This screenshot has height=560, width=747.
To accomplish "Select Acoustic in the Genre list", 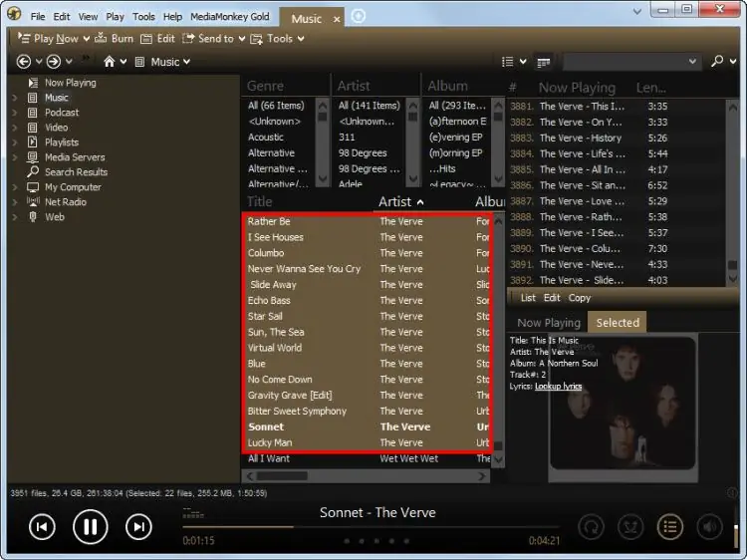I will point(266,138).
